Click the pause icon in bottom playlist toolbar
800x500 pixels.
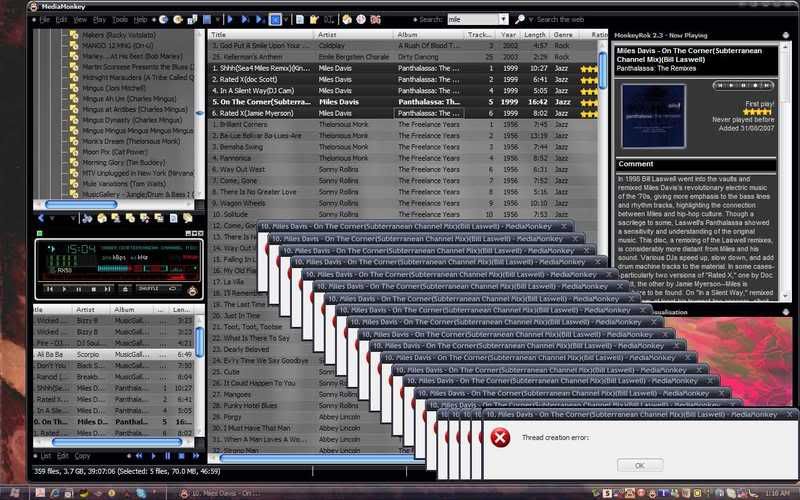point(167,456)
